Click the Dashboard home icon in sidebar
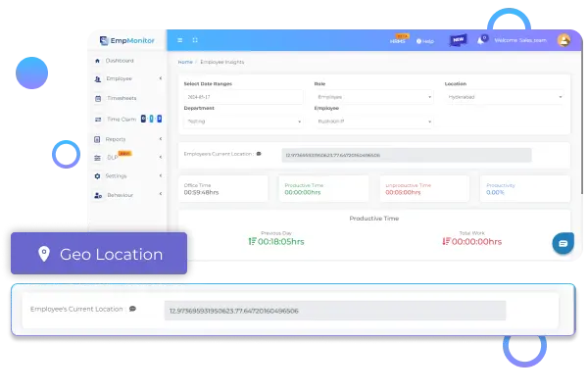The image size is (588, 392). click(97, 61)
